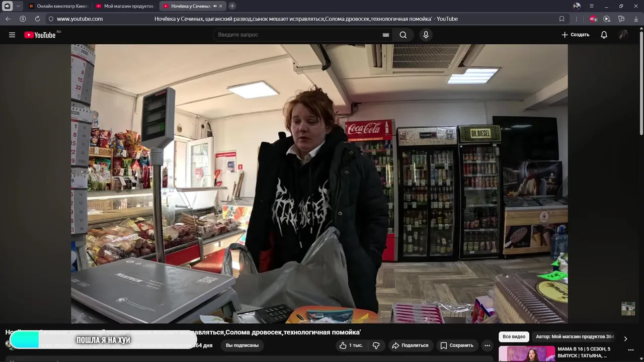Click the search magnifier button
644x362 pixels.
pyautogui.click(x=403, y=35)
